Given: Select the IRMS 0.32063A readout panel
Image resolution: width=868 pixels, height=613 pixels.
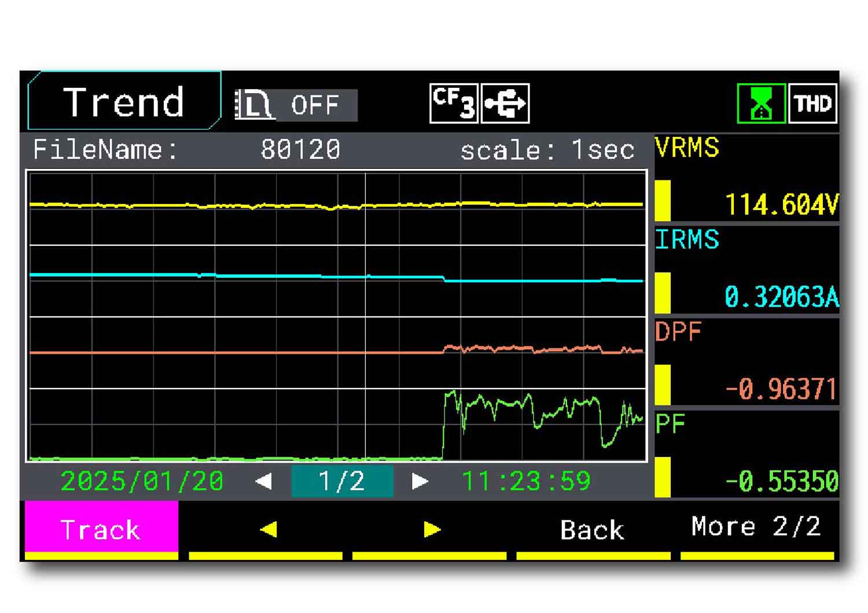Looking at the screenshot, I should [x=746, y=269].
